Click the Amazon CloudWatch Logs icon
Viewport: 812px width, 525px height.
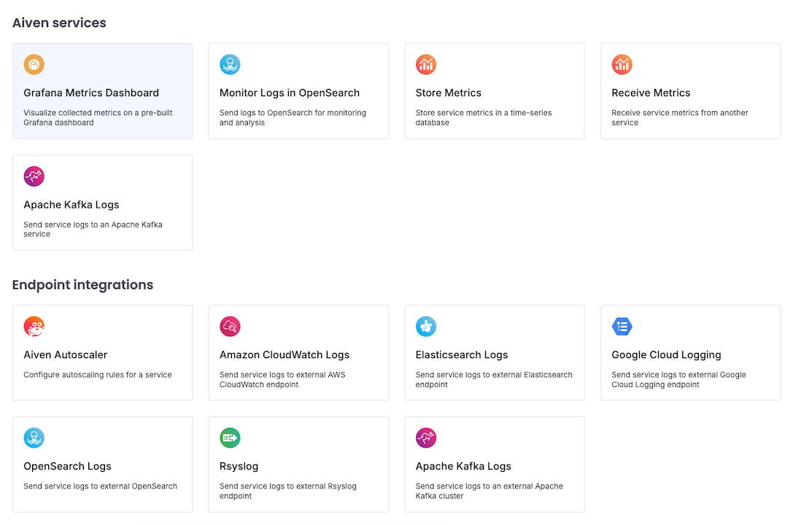click(x=230, y=326)
